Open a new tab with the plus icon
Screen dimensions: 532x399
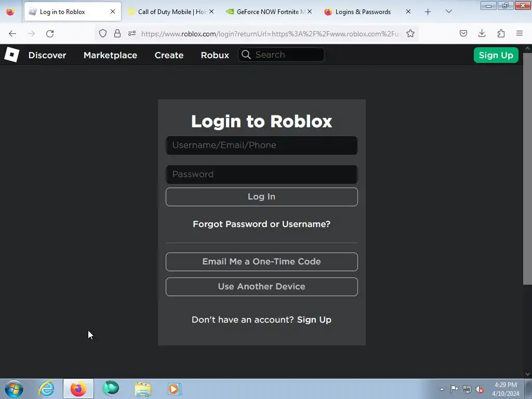coord(428,12)
